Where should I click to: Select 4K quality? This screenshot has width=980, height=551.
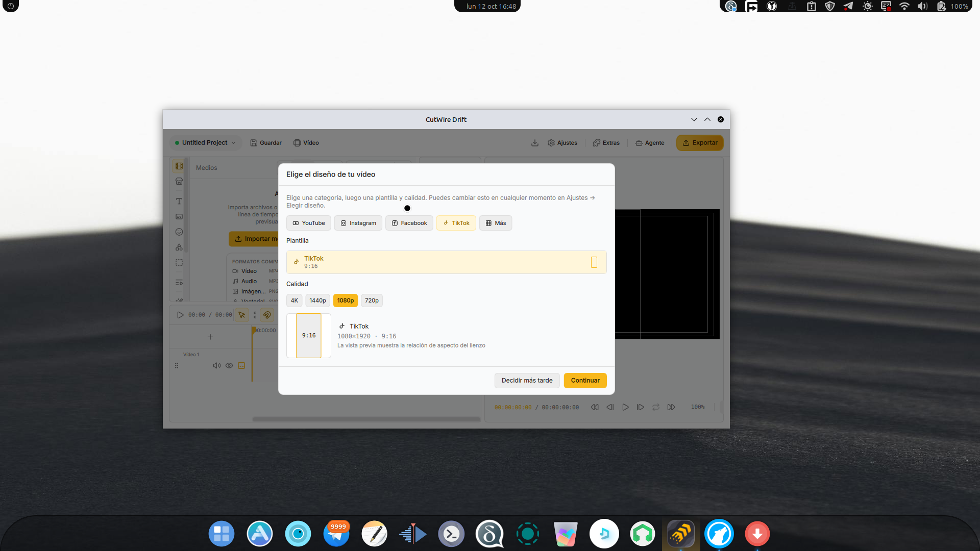coord(295,300)
